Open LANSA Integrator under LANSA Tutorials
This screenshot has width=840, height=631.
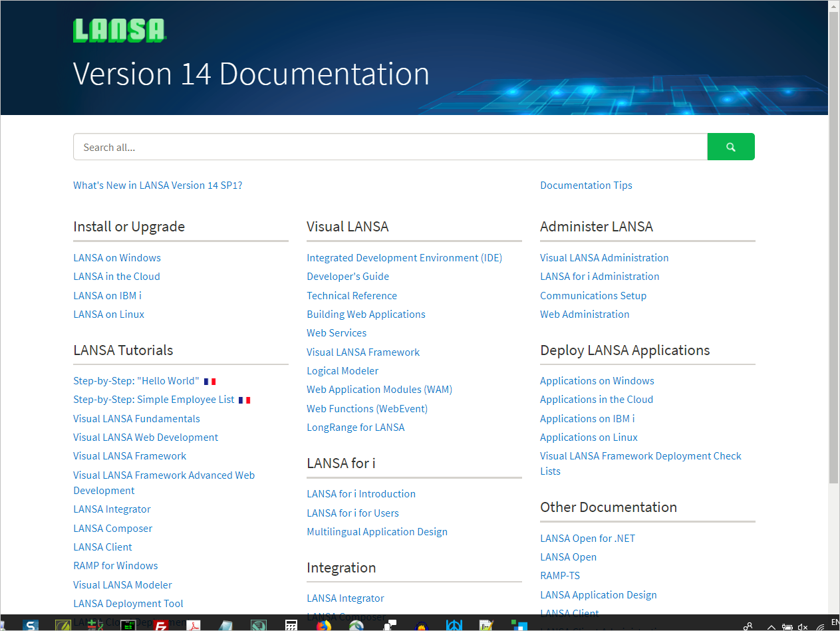pyautogui.click(x=112, y=509)
